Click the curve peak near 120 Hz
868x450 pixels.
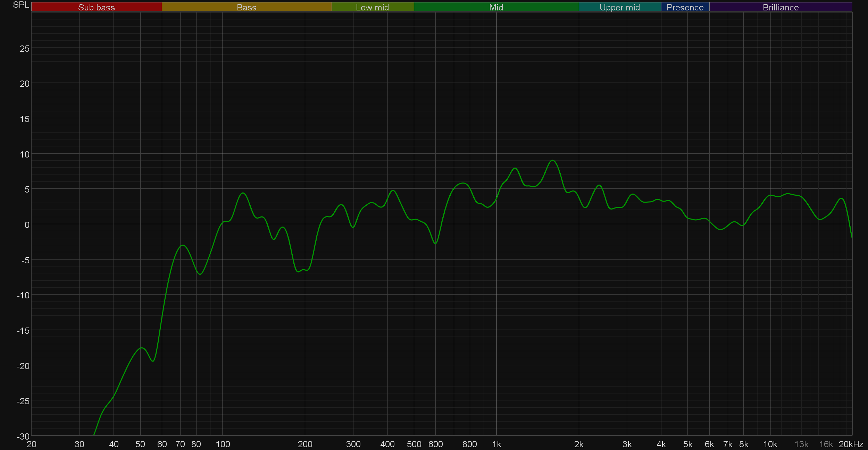243,193
